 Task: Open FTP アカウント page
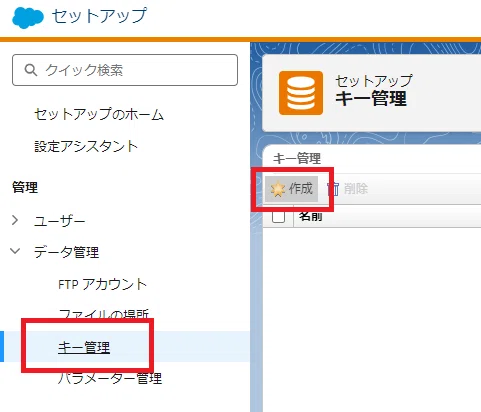(x=102, y=284)
